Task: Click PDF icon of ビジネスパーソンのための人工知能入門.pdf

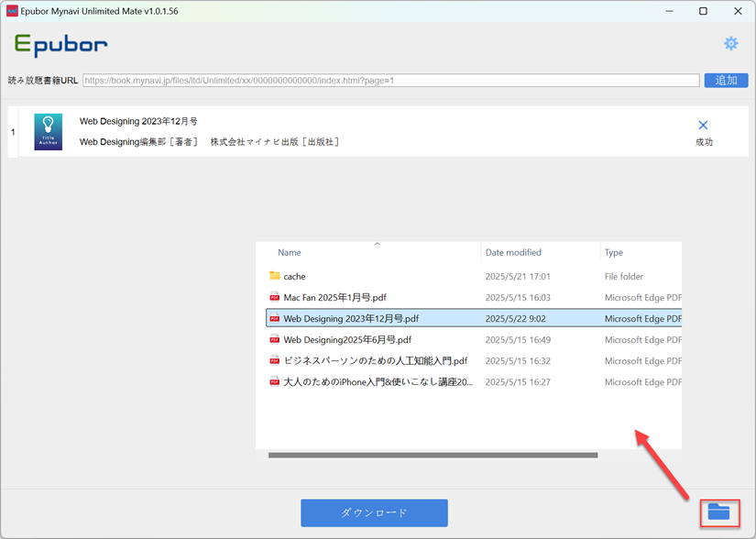Action: [275, 360]
